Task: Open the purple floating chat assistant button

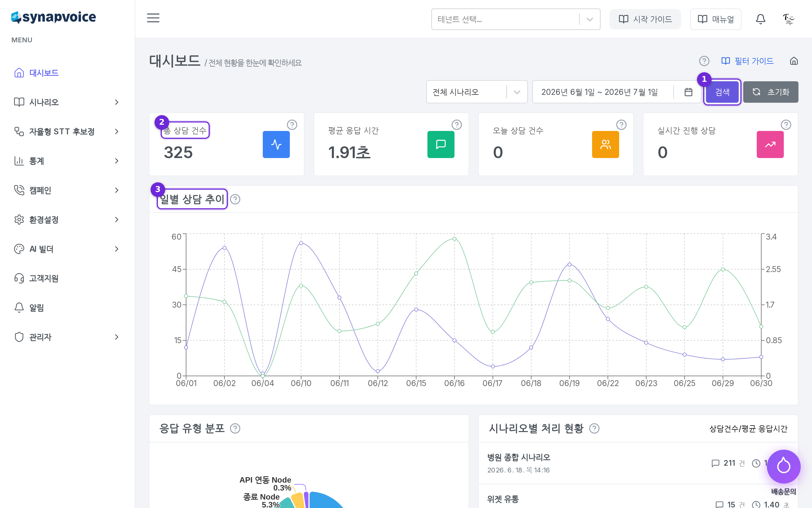Action: click(x=784, y=466)
